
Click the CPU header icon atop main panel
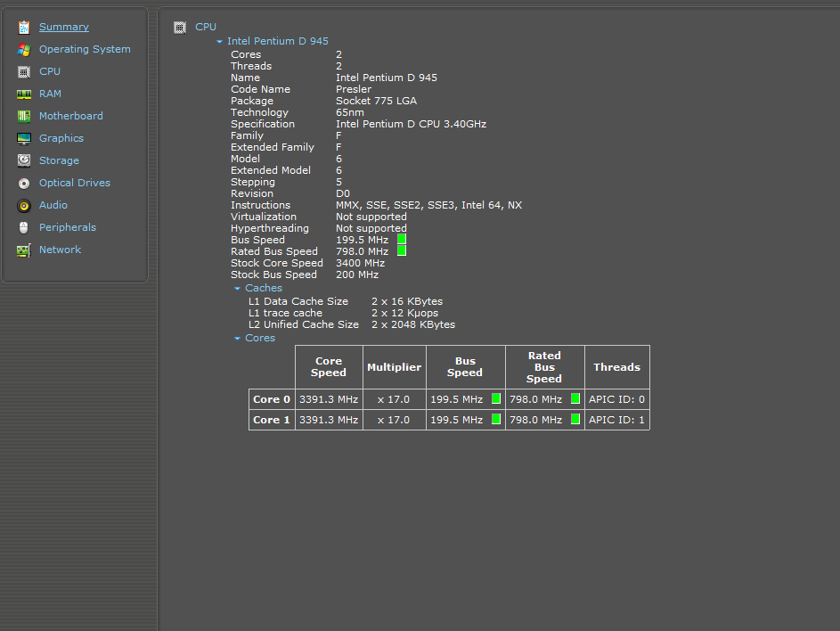coord(180,28)
